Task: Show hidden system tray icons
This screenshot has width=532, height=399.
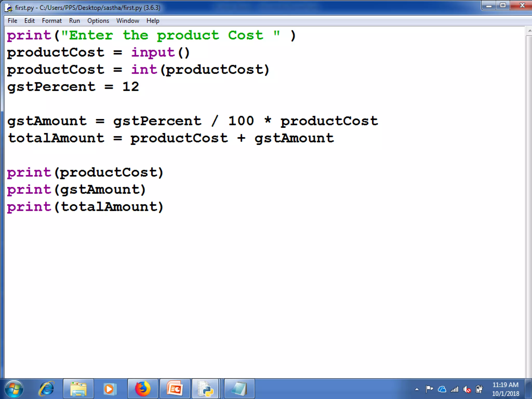Action: click(417, 389)
